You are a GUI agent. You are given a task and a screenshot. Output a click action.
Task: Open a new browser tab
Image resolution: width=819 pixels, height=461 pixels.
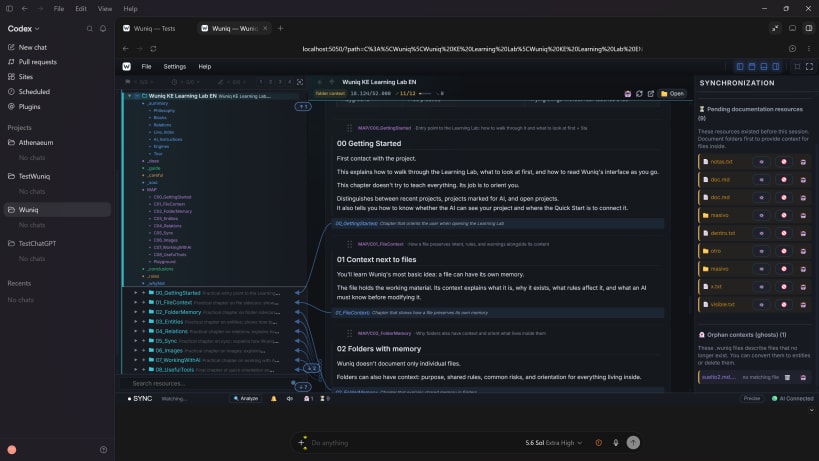point(280,28)
